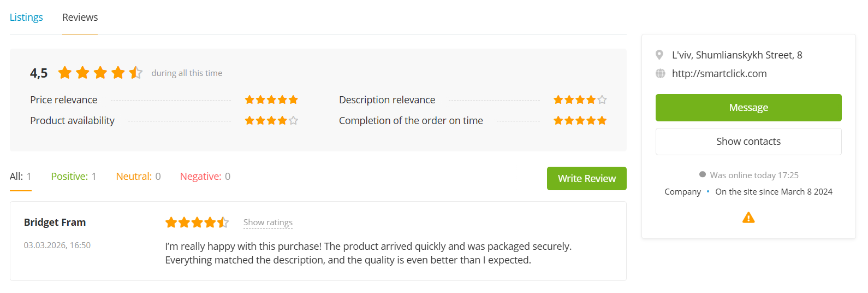Click the orange warning triangle report icon

tap(748, 218)
